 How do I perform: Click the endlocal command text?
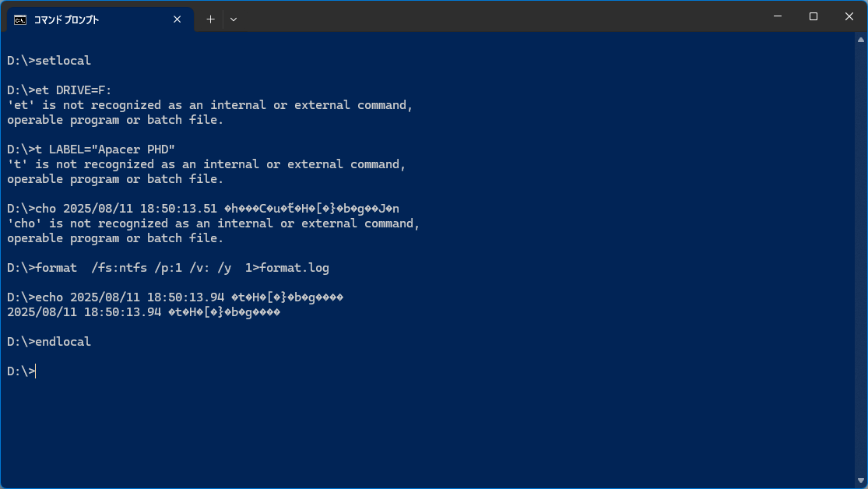coord(63,342)
